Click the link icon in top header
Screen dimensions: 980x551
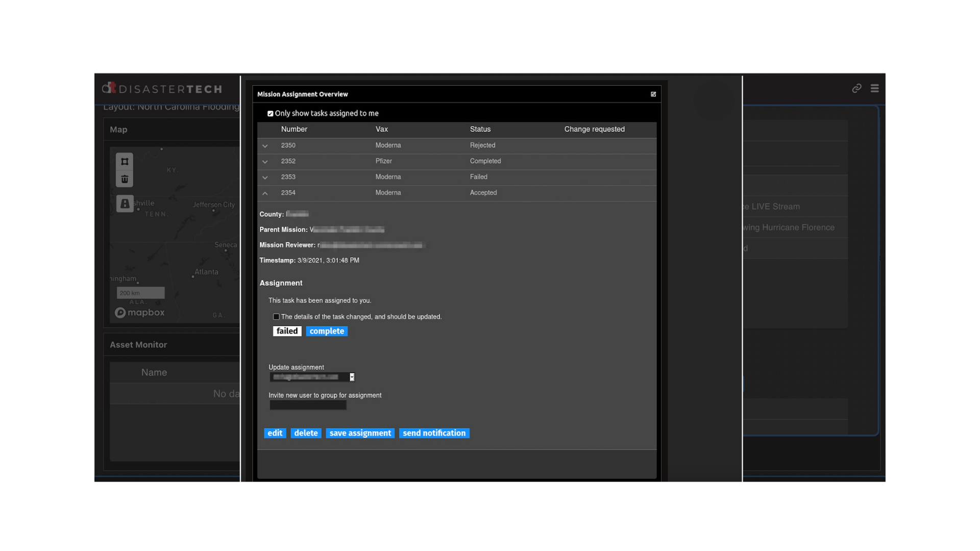tap(856, 89)
